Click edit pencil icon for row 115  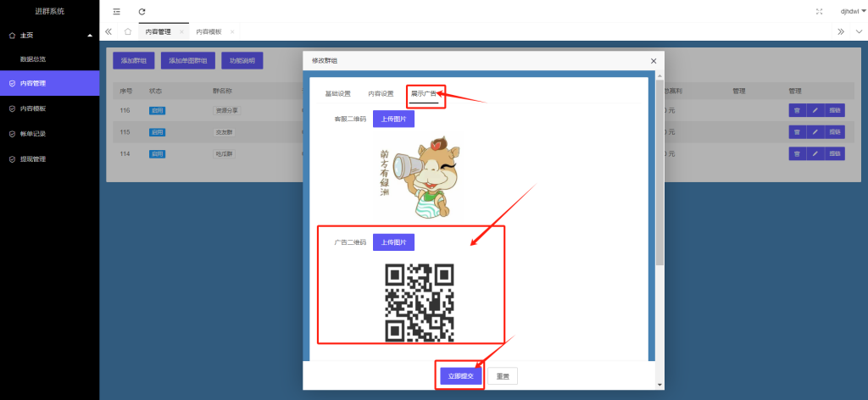(x=815, y=132)
